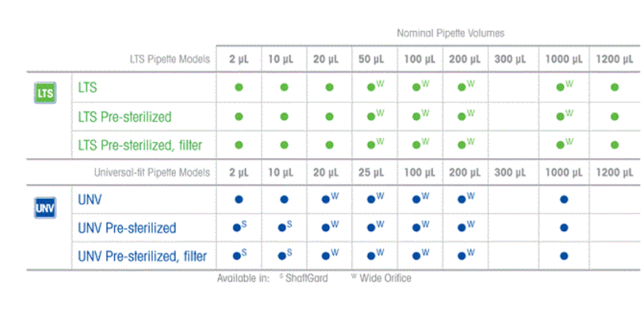This screenshot has height=318, width=644.
Task: Click UNV Pre-sterilized, filter 200 µL dot
Action: coord(462,256)
